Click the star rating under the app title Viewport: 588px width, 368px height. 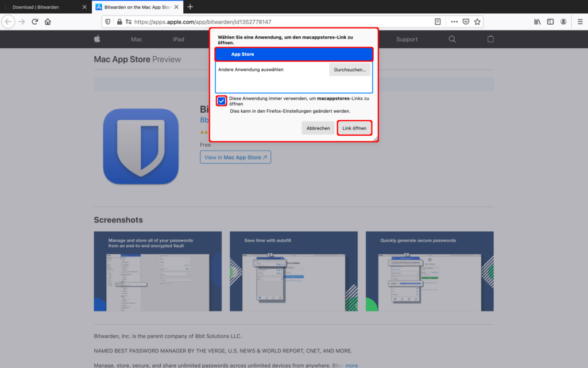204,132
